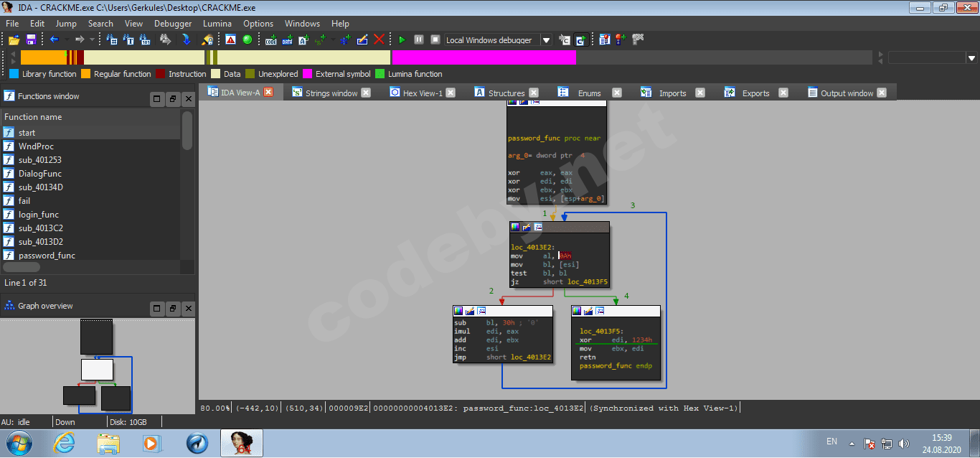Click the breakpoint list toolbar icon
This screenshot has width=980, height=458.
click(x=605, y=39)
